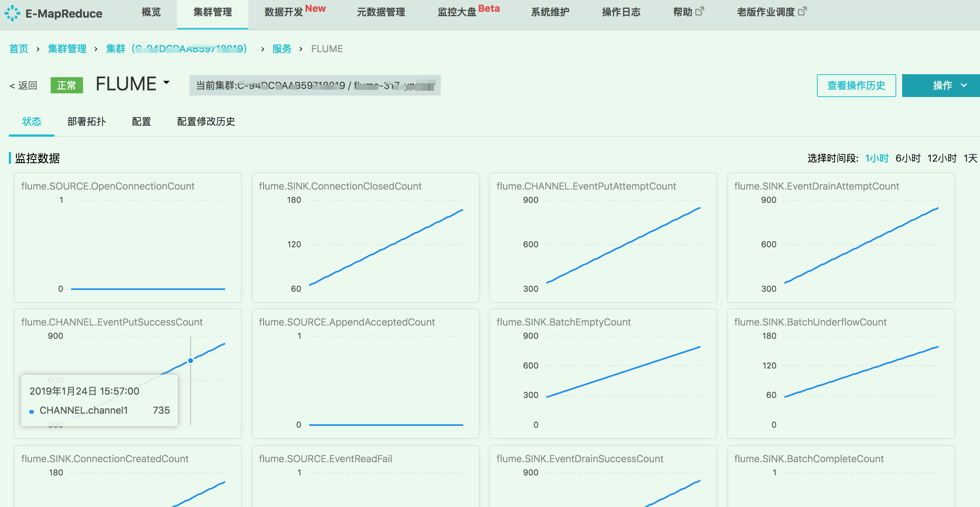Click the flume.SOURCE.EventReadFail chart title
Viewport: 980px width, 507px height.
pyautogui.click(x=325, y=459)
